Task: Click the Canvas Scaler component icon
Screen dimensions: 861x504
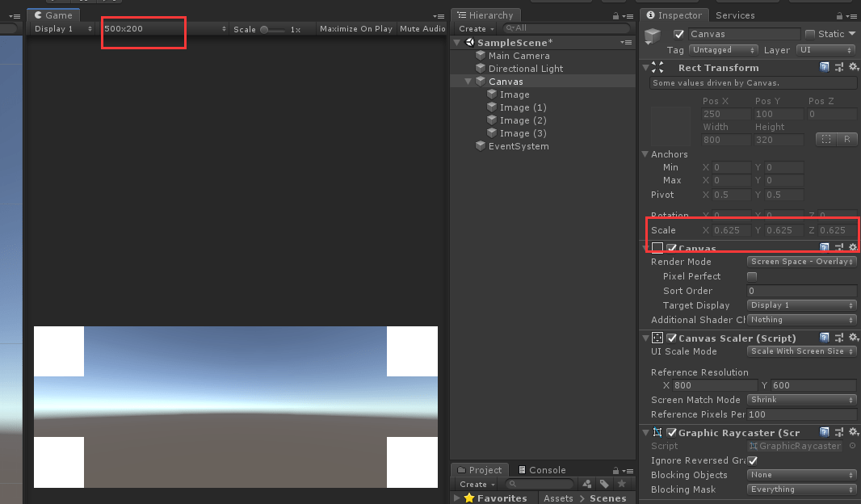Action: [x=657, y=338]
